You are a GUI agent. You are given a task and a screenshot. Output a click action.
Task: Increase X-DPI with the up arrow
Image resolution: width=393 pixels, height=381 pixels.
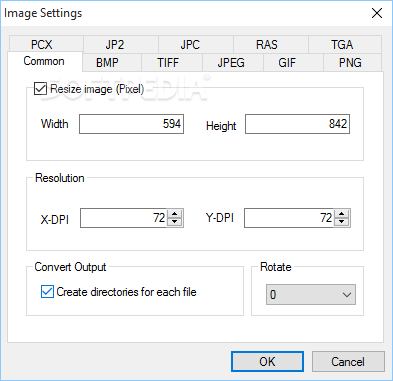coord(175,213)
